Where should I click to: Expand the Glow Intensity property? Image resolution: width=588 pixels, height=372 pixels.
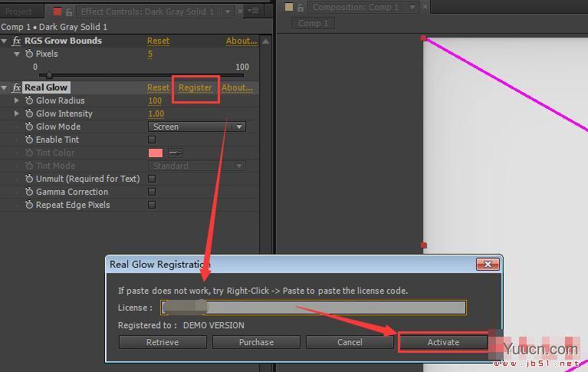pyautogui.click(x=17, y=114)
